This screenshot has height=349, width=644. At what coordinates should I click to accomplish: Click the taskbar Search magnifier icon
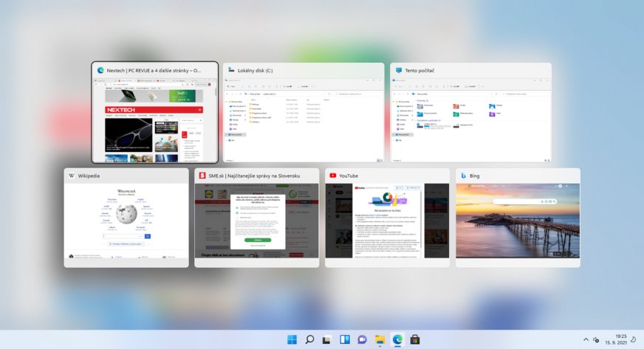click(309, 339)
